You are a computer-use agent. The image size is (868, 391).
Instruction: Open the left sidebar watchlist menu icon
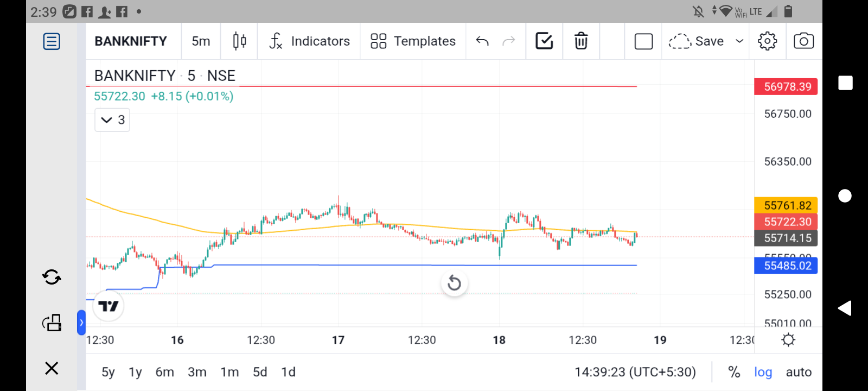click(x=52, y=41)
